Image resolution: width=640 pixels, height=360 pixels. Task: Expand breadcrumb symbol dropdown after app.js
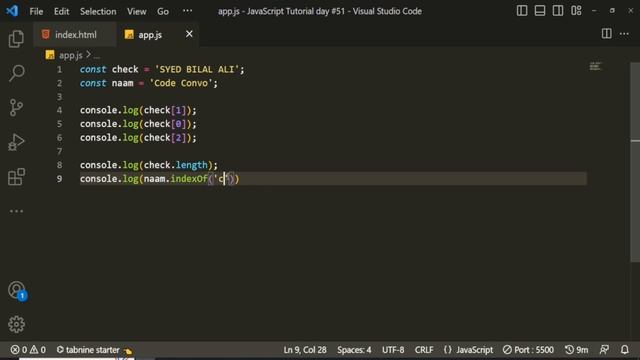tap(96, 56)
